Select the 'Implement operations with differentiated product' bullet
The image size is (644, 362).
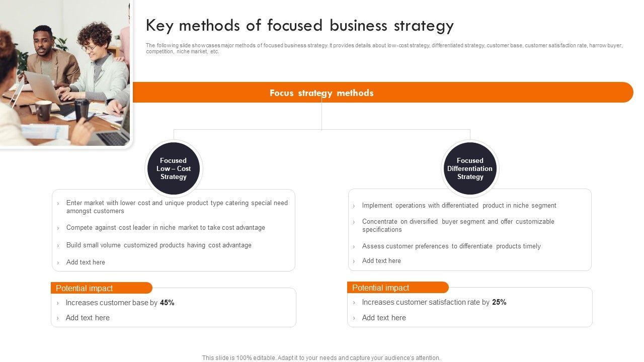tap(459, 206)
